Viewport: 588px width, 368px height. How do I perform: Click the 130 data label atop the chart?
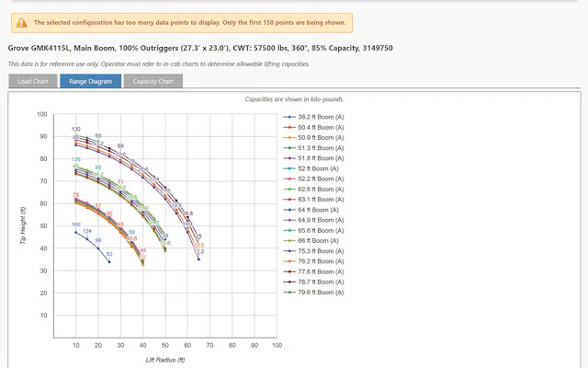[75, 129]
